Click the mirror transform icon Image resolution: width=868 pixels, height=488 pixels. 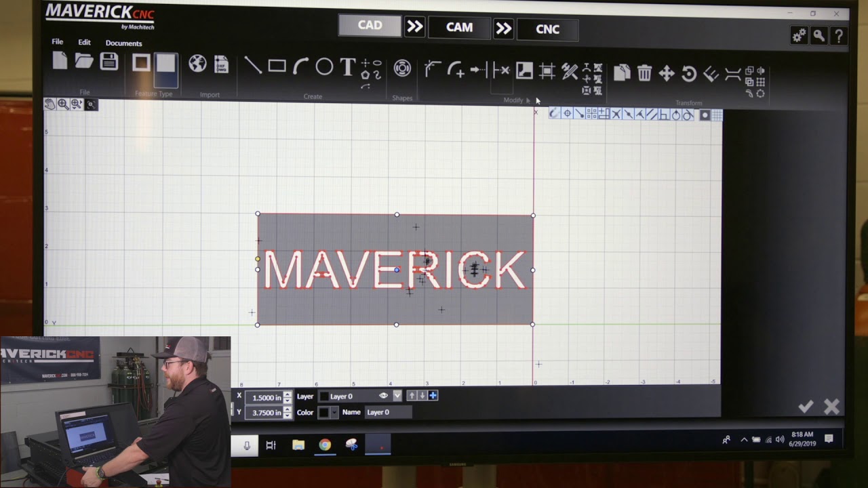[761, 70]
